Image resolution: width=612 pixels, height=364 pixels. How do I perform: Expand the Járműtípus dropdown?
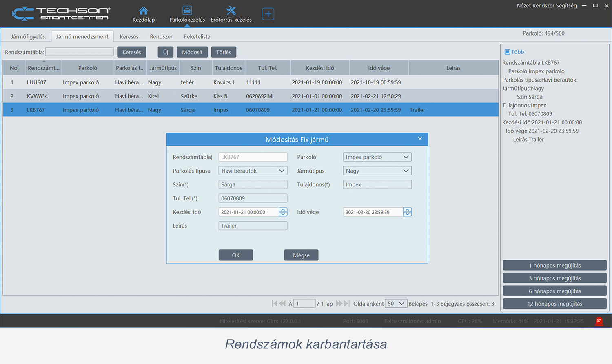click(x=406, y=171)
